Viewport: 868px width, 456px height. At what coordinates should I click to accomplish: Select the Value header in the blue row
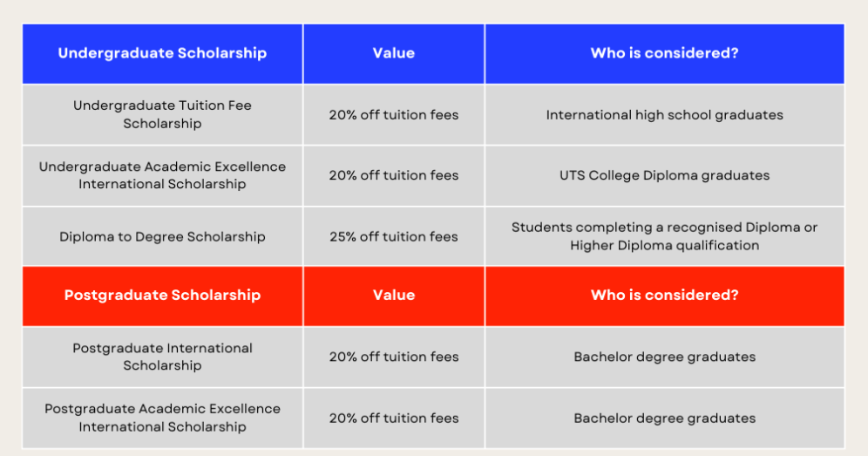point(393,53)
